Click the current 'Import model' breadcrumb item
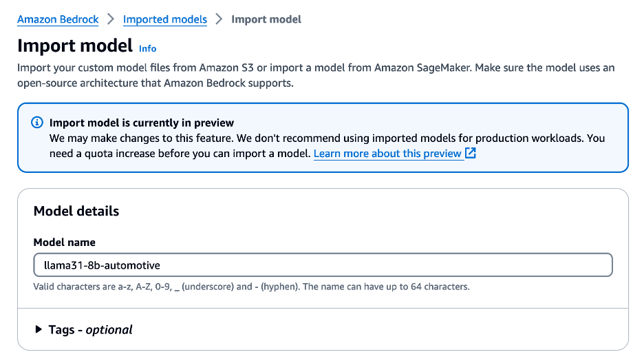 (x=266, y=19)
